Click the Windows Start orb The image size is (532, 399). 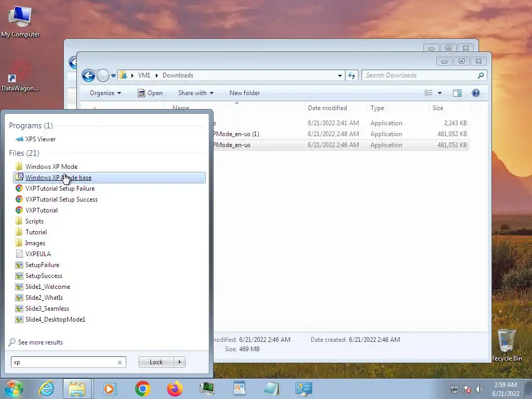(14, 389)
